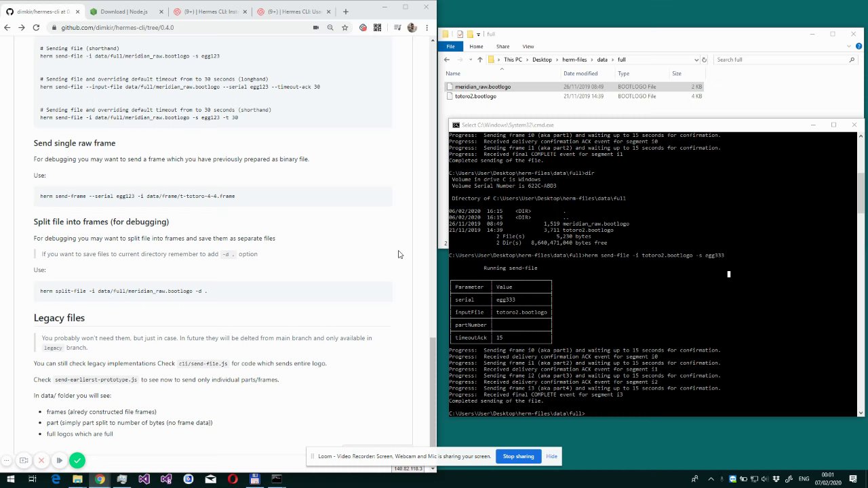This screenshot has width=868, height=488.
Task: Open the taskbar clock and calendar
Action: pyautogui.click(x=828, y=479)
